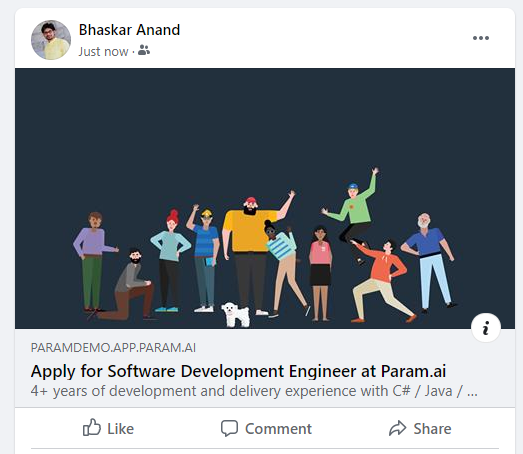The height and width of the screenshot is (454, 523).
Task: Open 'Apply for Software Development Engineer' title link
Action: (238, 371)
